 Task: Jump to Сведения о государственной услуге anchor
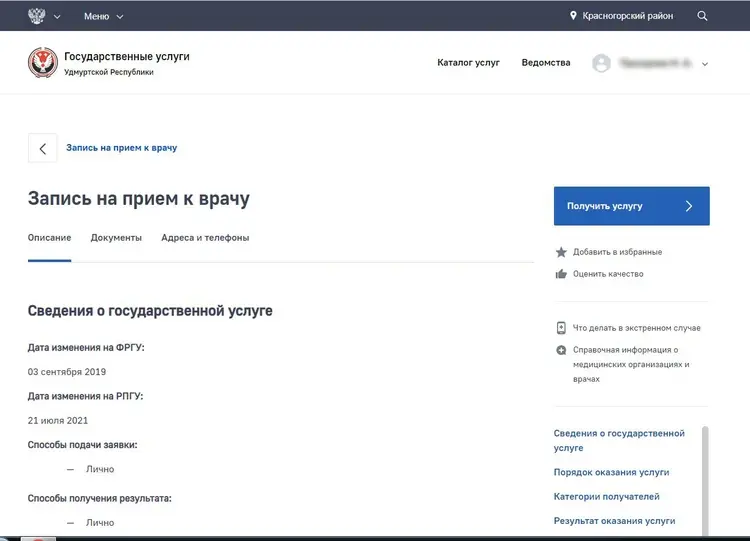click(619, 441)
